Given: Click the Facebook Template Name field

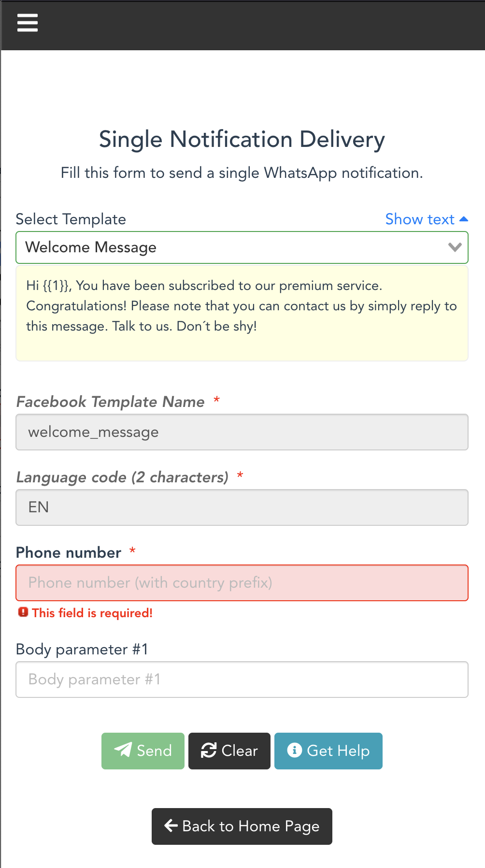Looking at the screenshot, I should (x=242, y=432).
